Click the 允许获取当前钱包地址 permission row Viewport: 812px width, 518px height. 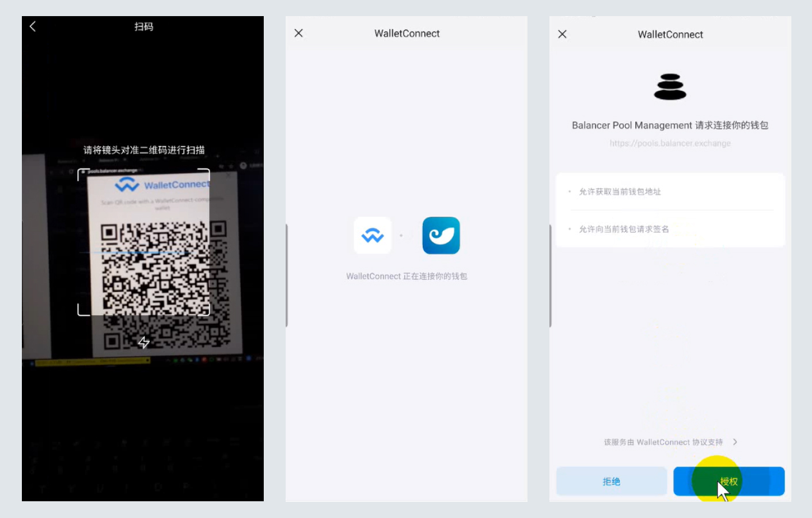(x=670, y=192)
